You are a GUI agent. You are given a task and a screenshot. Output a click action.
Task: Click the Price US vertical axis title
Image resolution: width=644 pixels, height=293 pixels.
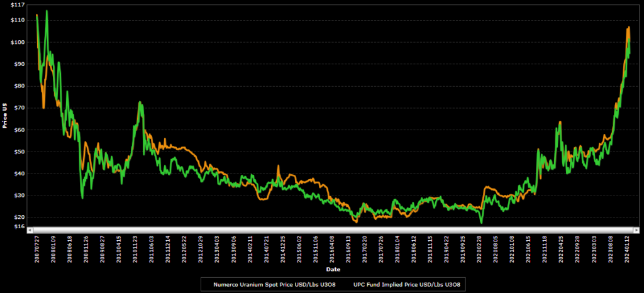tap(4, 116)
